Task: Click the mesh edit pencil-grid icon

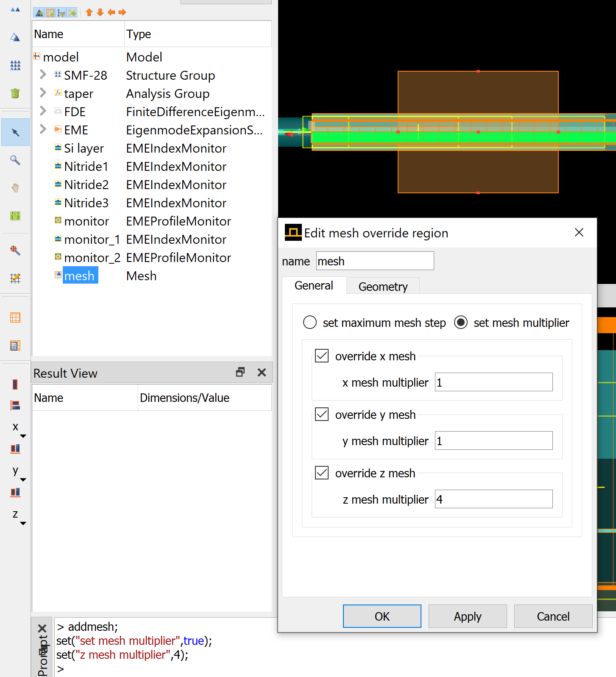Action: (x=15, y=278)
